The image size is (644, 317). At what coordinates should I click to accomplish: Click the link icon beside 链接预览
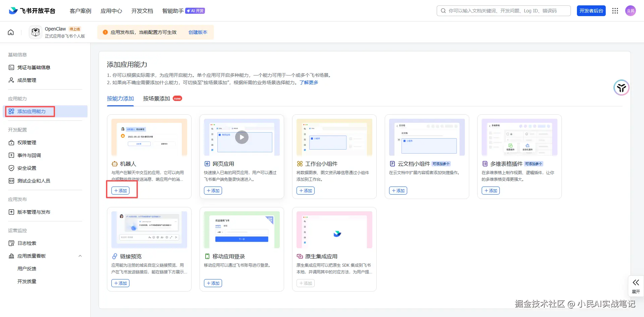tap(115, 256)
